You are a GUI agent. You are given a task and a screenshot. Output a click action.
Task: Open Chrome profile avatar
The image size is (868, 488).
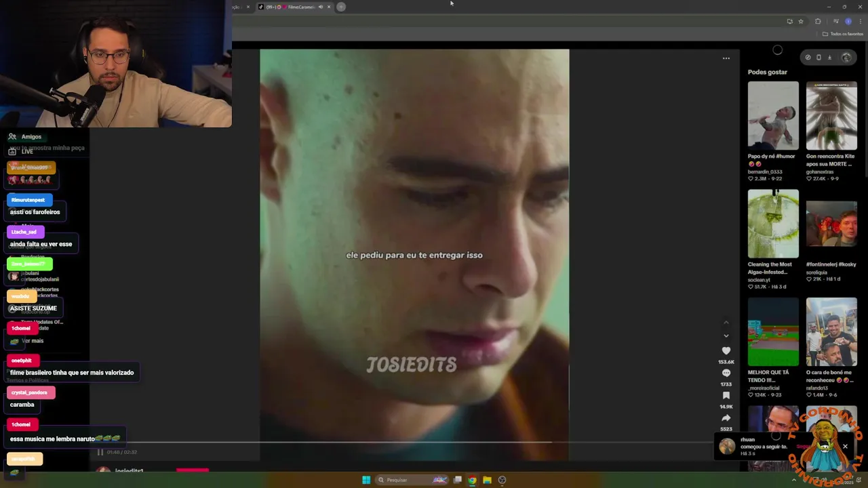point(848,22)
